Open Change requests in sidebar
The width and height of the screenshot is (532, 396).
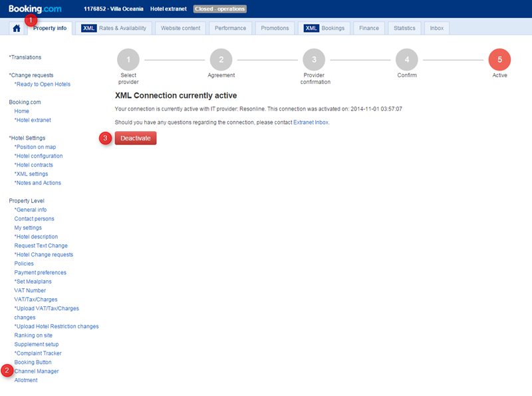coord(31,75)
